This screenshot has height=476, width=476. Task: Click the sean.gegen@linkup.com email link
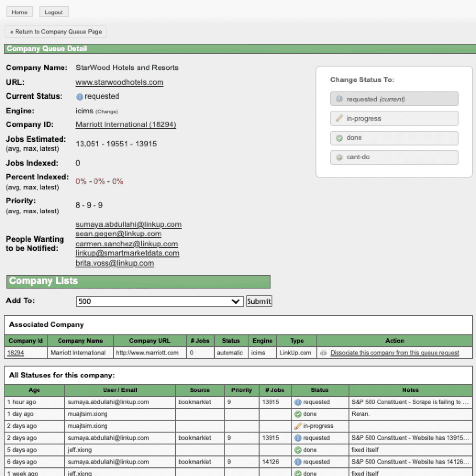118,234
